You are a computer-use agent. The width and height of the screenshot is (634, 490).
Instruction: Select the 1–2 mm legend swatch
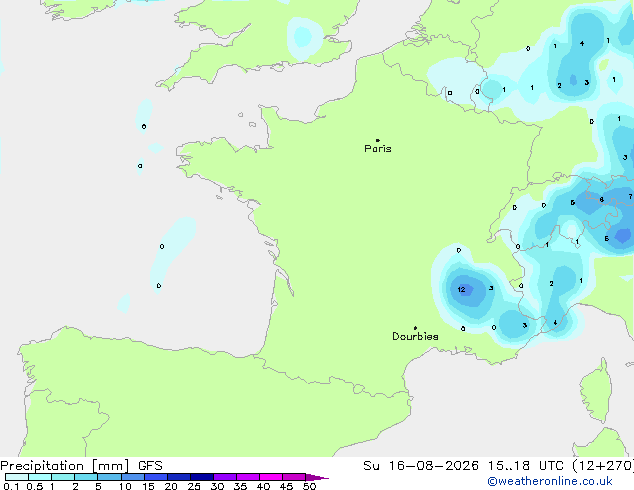pos(63,477)
